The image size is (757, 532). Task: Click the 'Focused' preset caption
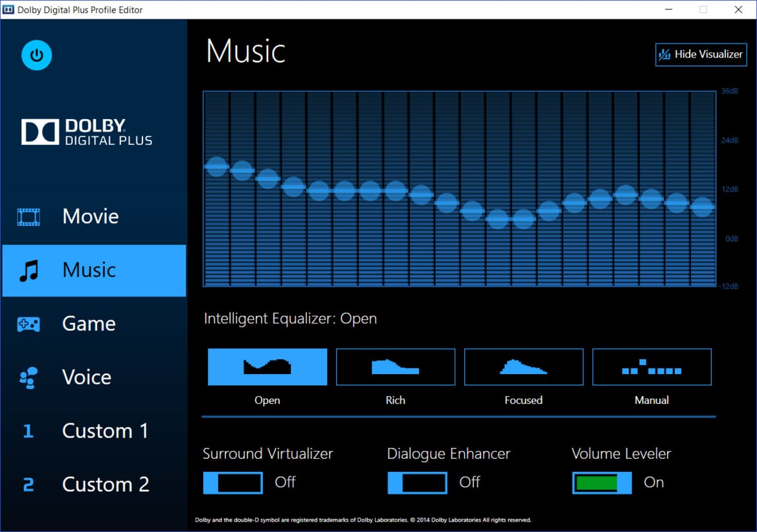coord(523,401)
